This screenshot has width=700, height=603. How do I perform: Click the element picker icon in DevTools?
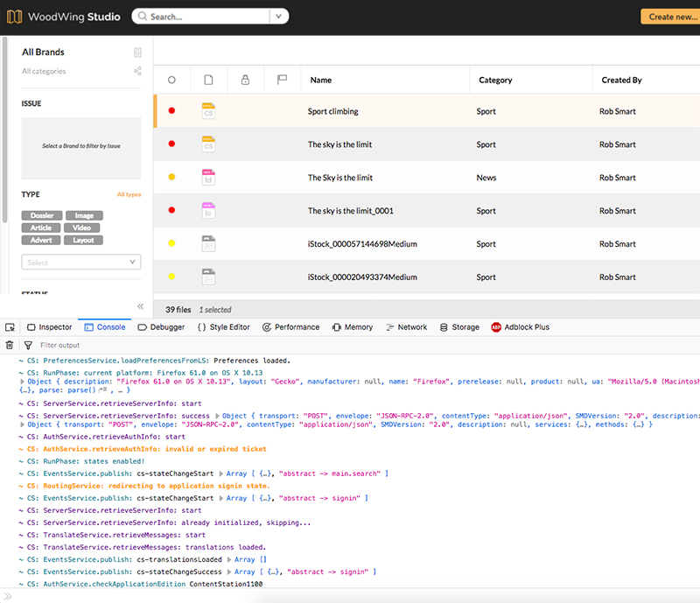(10, 327)
